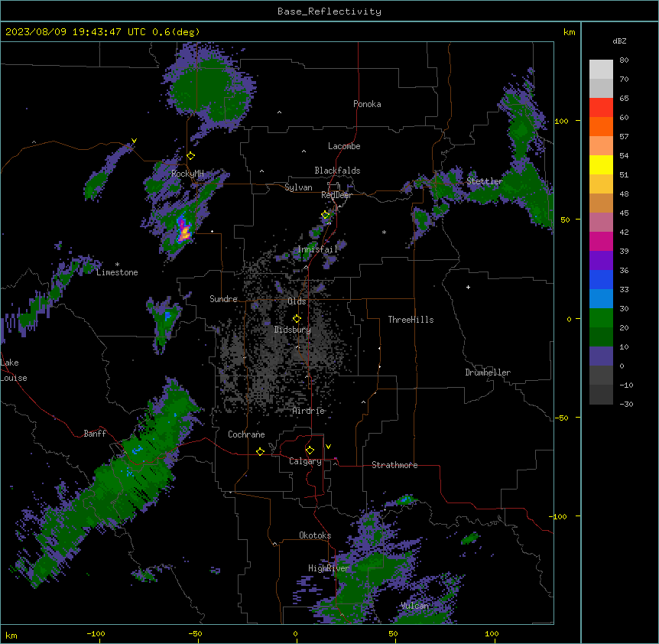Click the yellow diamond marker above RockyMH
The height and width of the screenshot is (644, 659).
tap(191, 156)
